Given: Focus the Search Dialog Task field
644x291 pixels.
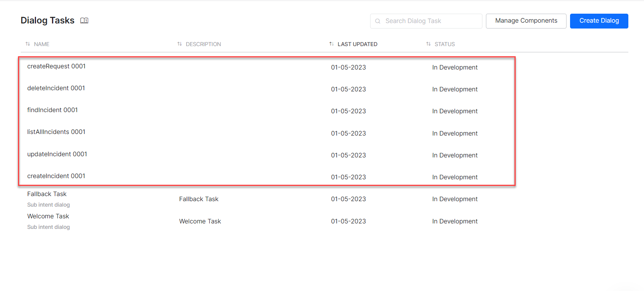Looking at the screenshot, I should [430, 21].
